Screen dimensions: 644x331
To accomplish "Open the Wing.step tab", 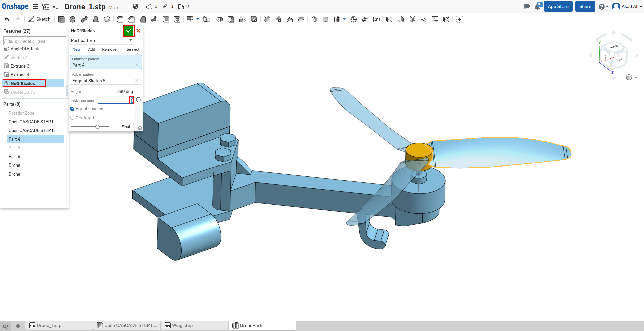I will pyautogui.click(x=182, y=325).
